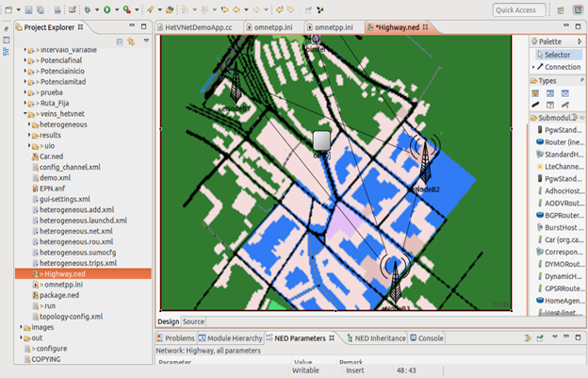The width and height of the screenshot is (588, 378).
Task: Click the Search flashlight toolbar icon
Action: pyautogui.click(x=150, y=9)
